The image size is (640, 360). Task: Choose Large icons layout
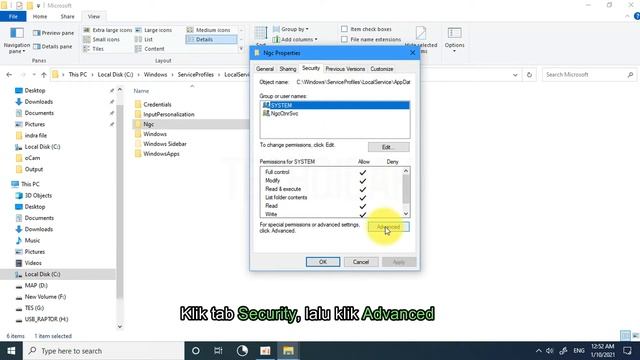click(153, 30)
